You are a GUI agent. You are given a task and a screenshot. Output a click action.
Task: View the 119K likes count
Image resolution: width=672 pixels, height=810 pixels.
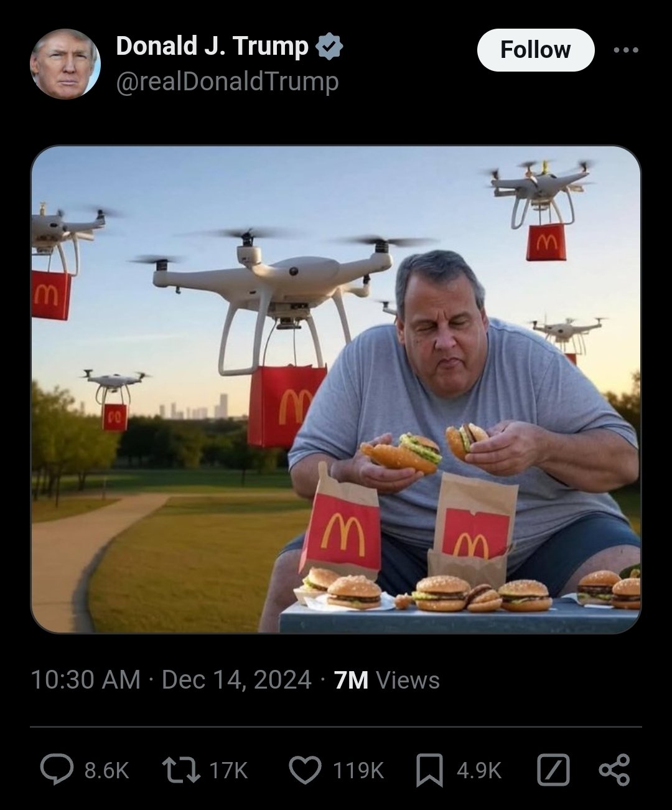click(358, 771)
